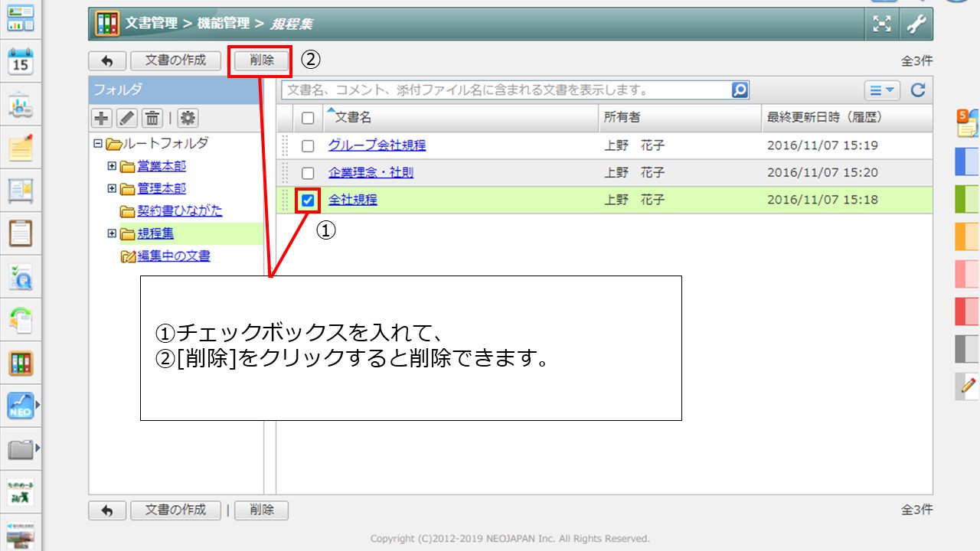Expand the 営業本部 folder node
Screen dimensions: 980x551
tap(112, 166)
